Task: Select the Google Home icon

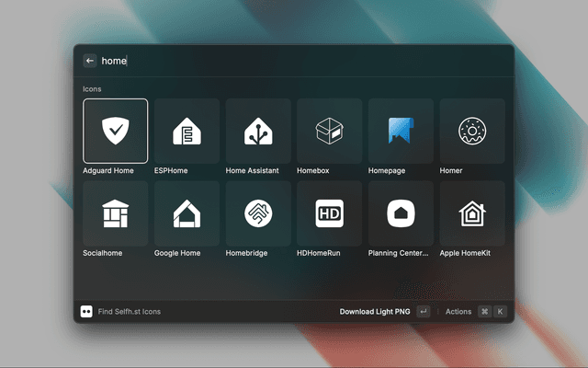Action: (x=187, y=213)
